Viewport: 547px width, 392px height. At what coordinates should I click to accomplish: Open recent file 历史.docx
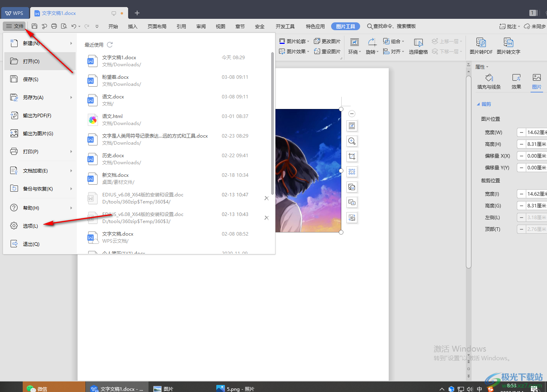click(174, 159)
